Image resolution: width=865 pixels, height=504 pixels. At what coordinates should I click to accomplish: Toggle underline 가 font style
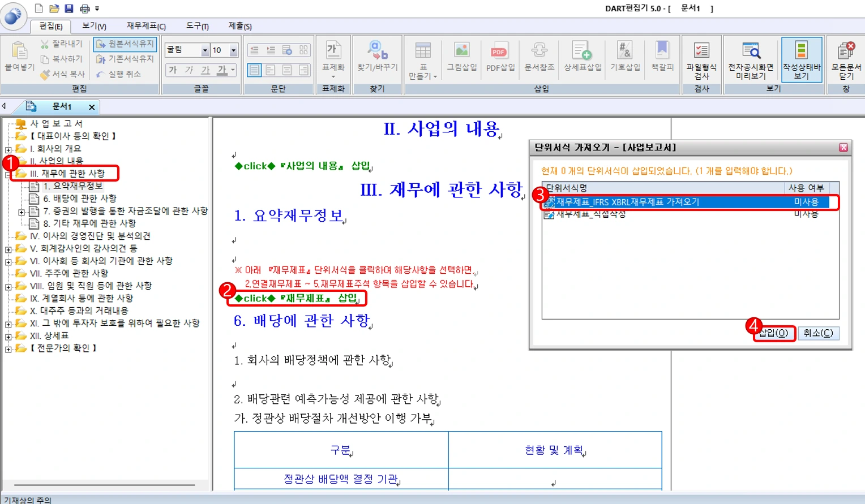point(205,70)
